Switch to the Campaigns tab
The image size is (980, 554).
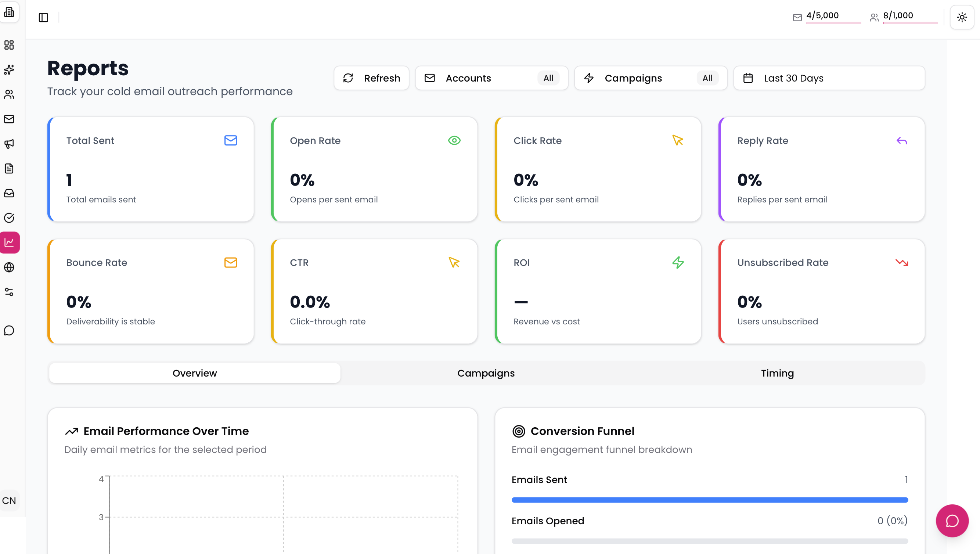tap(486, 373)
